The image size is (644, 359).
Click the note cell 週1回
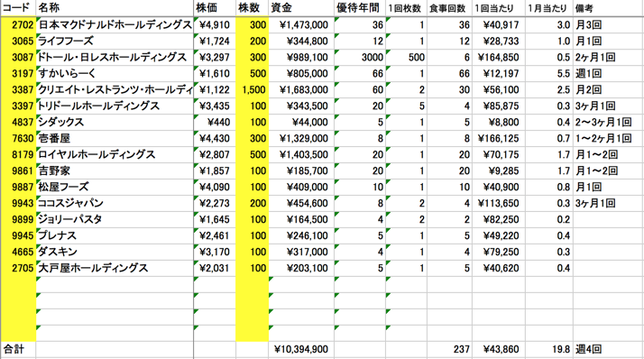608,74
